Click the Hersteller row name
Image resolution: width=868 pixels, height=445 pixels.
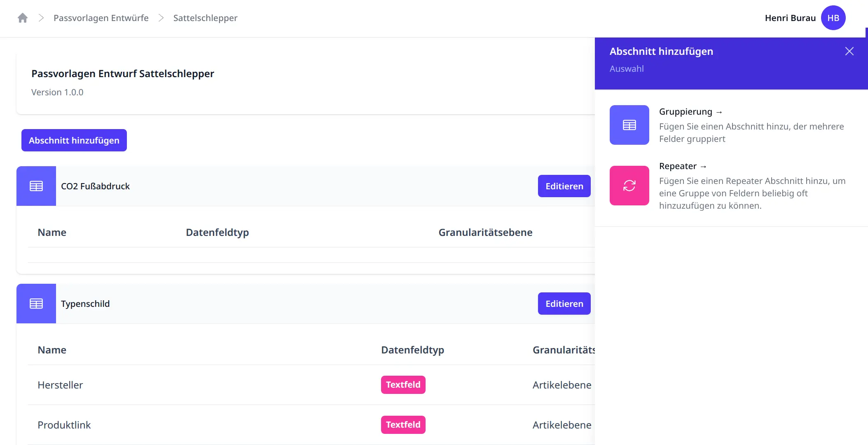60,385
